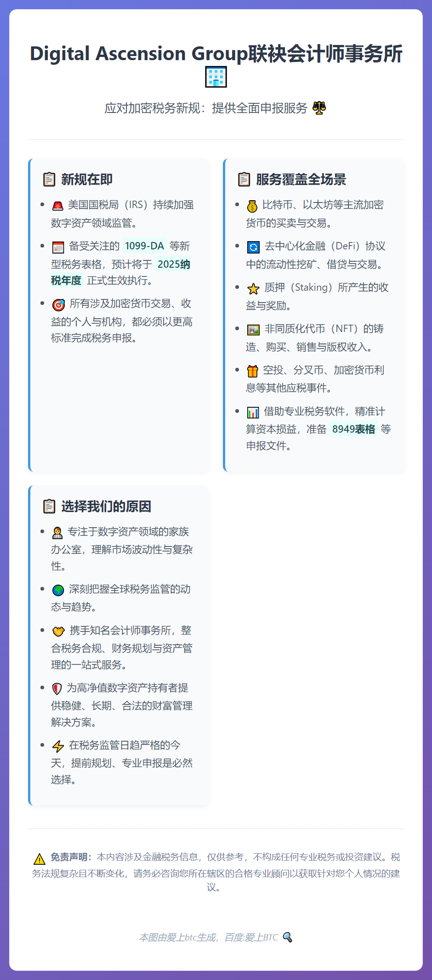
Task: Click the subtitle 应对加密税务新规：提供全面申报服务
Action: click(x=206, y=108)
